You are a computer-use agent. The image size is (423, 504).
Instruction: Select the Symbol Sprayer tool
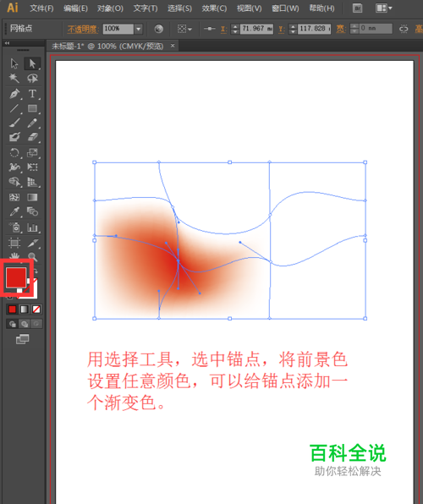click(14, 227)
